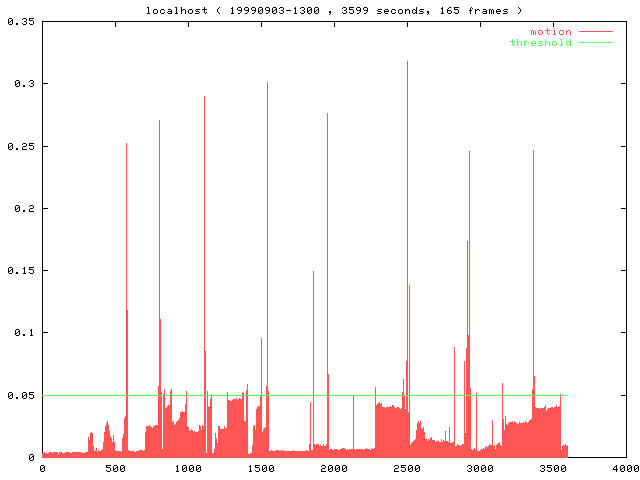Click the y-axis label 0.35

pyautogui.click(x=20, y=21)
